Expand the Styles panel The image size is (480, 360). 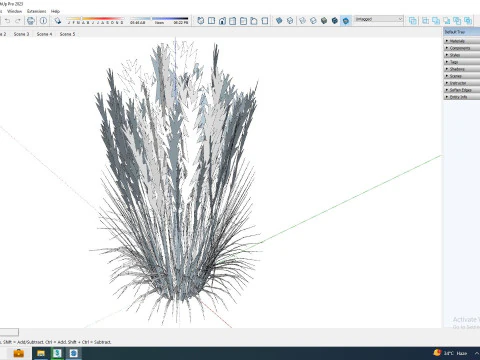pos(462,55)
